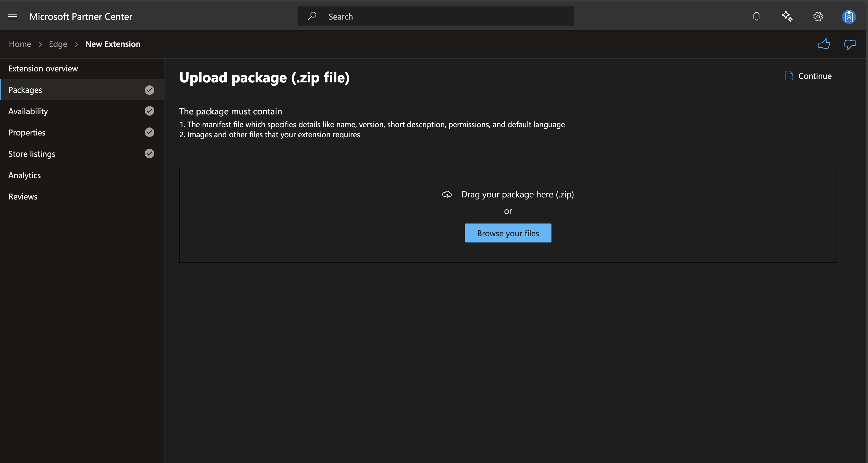Click the Packages completion checkmark
Image resolution: width=868 pixels, height=463 pixels.
pyautogui.click(x=149, y=90)
